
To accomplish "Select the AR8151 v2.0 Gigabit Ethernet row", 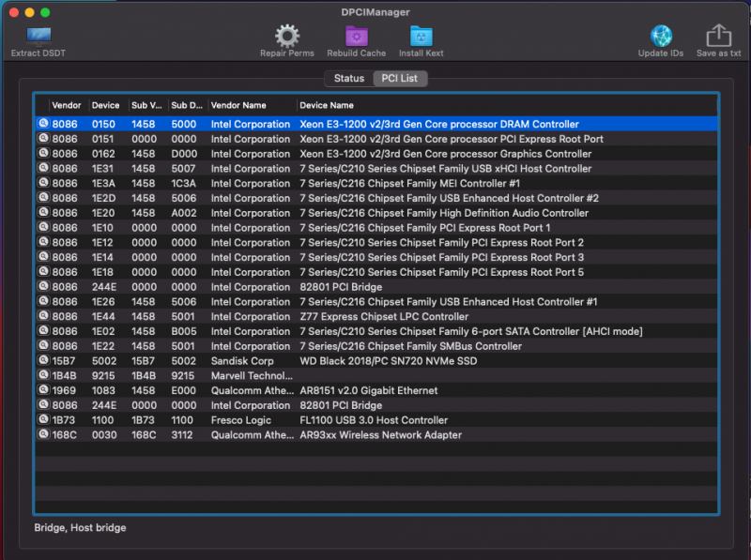I will pos(366,391).
